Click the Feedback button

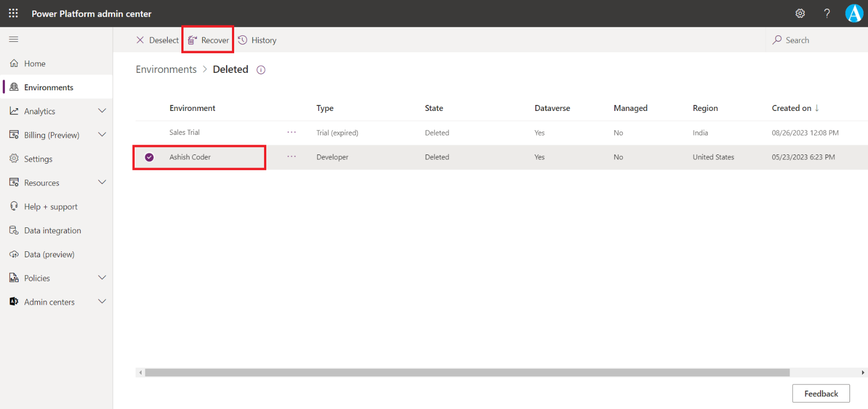point(821,393)
